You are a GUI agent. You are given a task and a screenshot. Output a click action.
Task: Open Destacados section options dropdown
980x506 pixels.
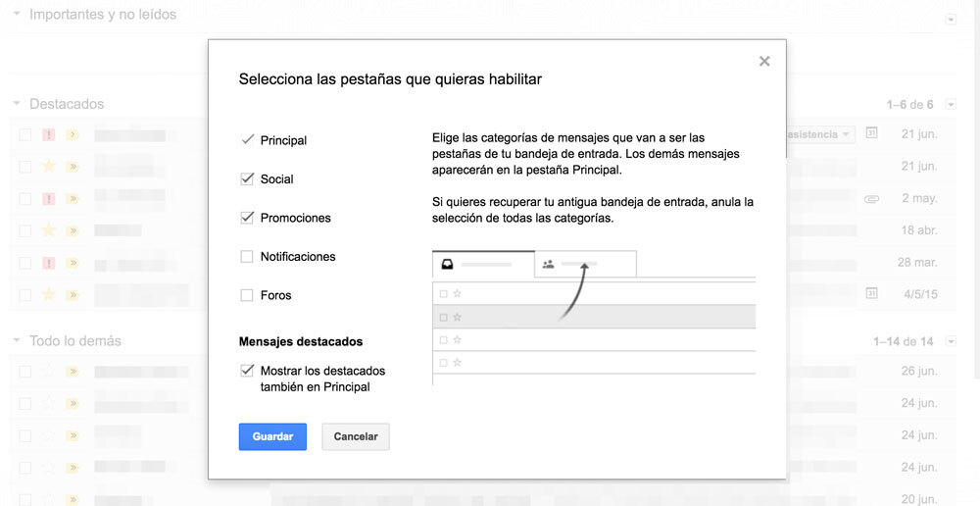(x=951, y=105)
